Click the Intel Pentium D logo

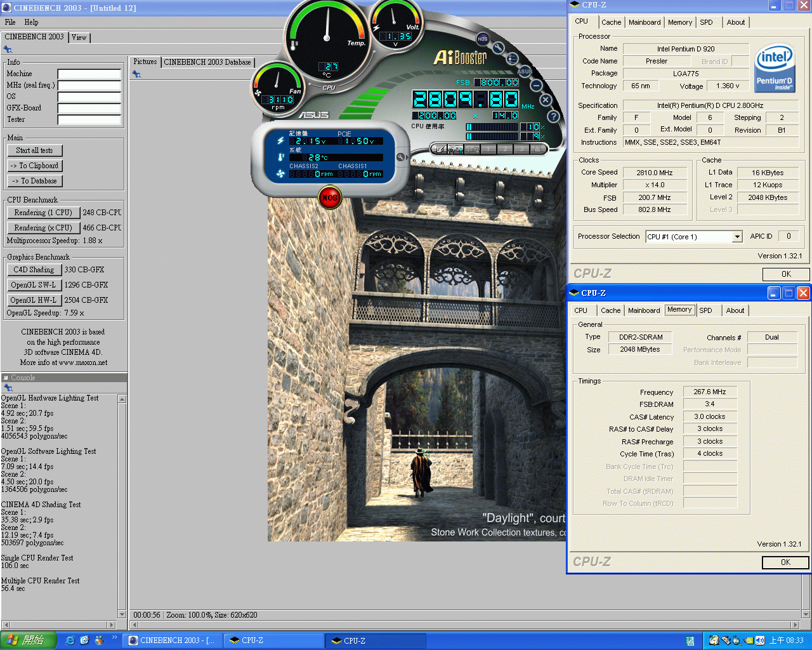point(775,68)
